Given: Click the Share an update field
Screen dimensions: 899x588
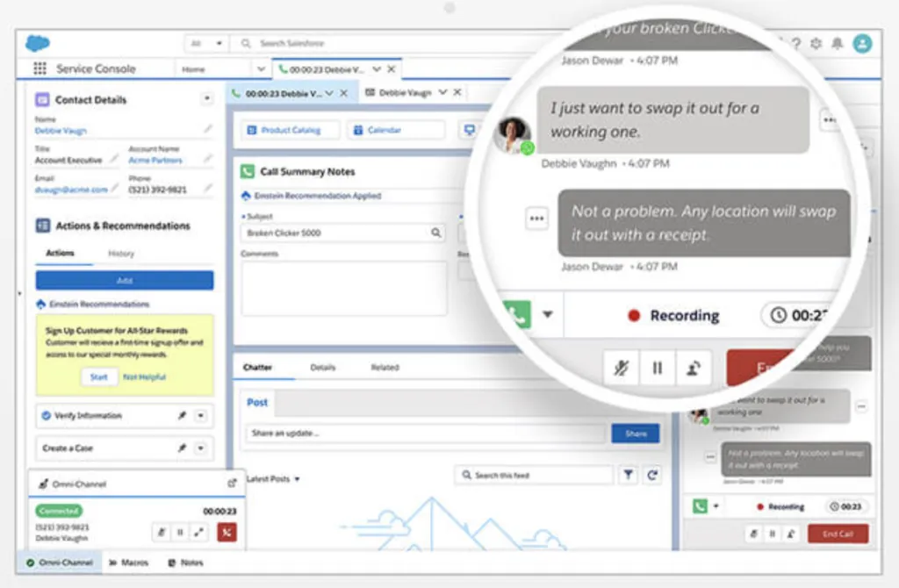Looking at the screenshot, I should click(x=426, y=434).
